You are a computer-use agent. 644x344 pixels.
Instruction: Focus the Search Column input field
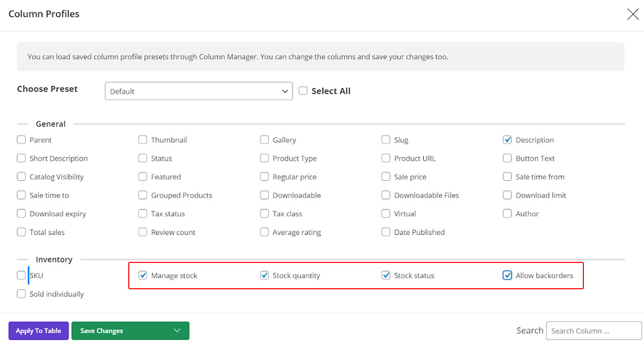click(594, 331)
